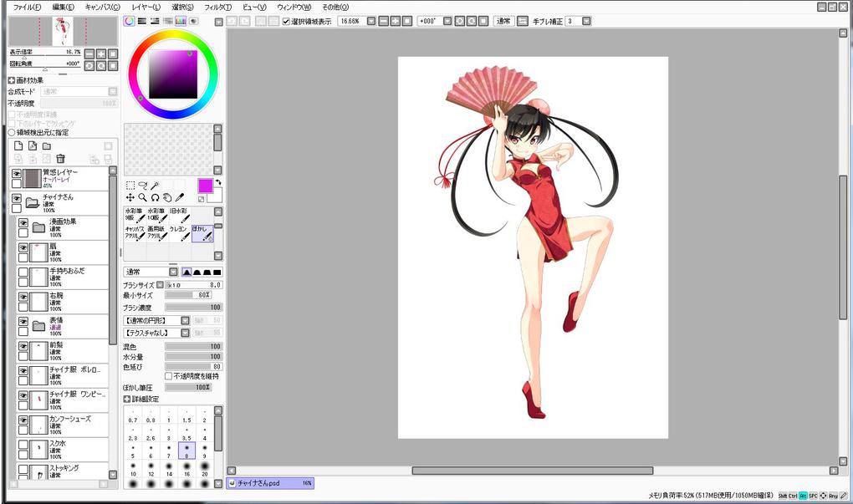Image resolution: width=853 pixels, height=504 pixels.
Task: Hide the 漫画効果 folder
Action: click(23, 223)
